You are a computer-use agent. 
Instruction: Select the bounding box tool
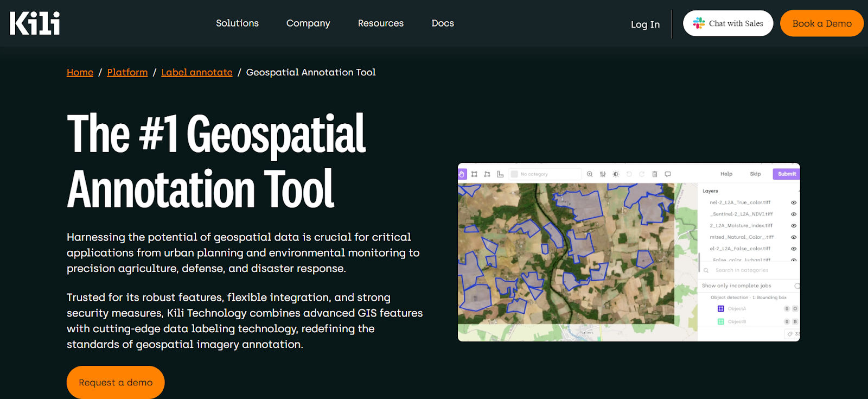click(474, 174)
